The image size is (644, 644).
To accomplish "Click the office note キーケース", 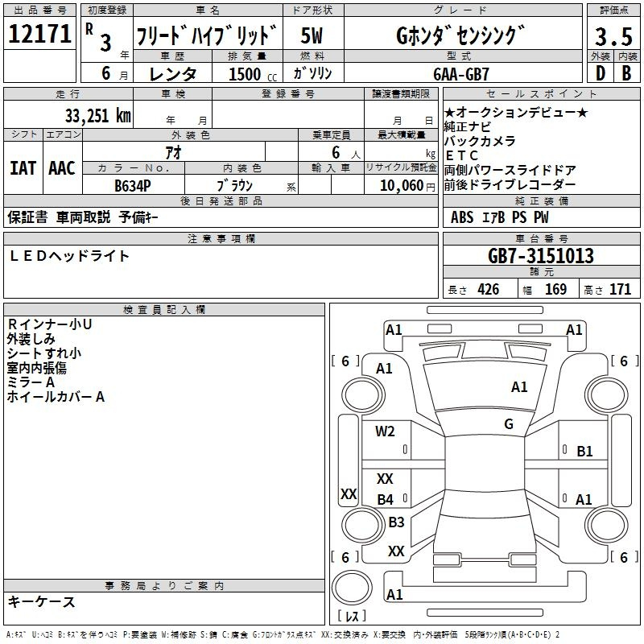I will click(42, 601).
